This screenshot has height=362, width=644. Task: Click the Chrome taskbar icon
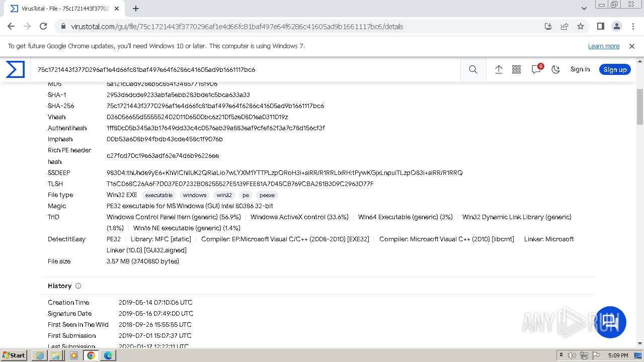pyautogui.click(x=91, y=355)
